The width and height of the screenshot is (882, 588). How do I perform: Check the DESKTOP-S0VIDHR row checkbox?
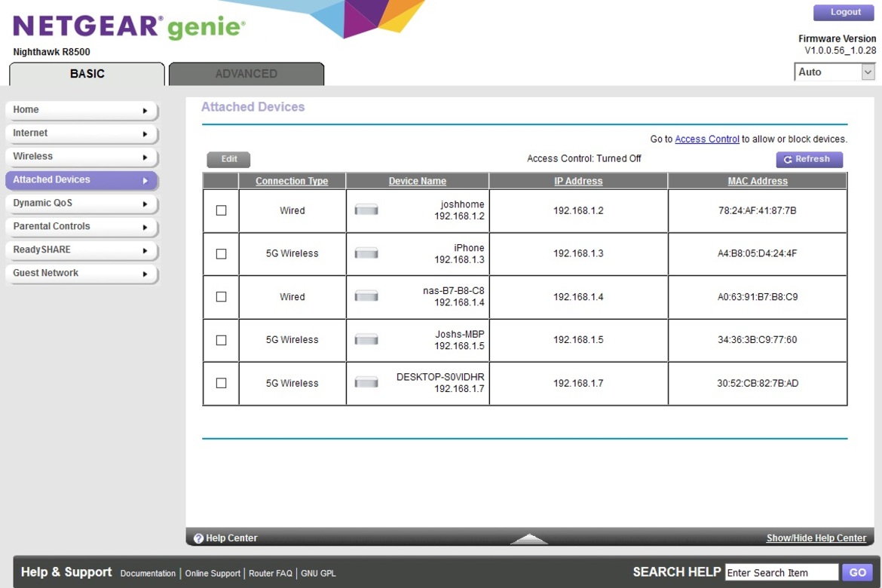point(221,383)
